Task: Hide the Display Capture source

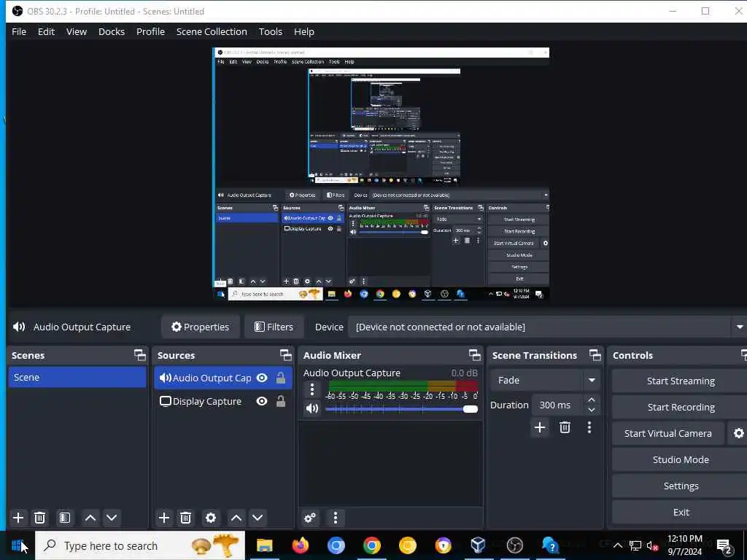Action: click(x=262, y=402)
